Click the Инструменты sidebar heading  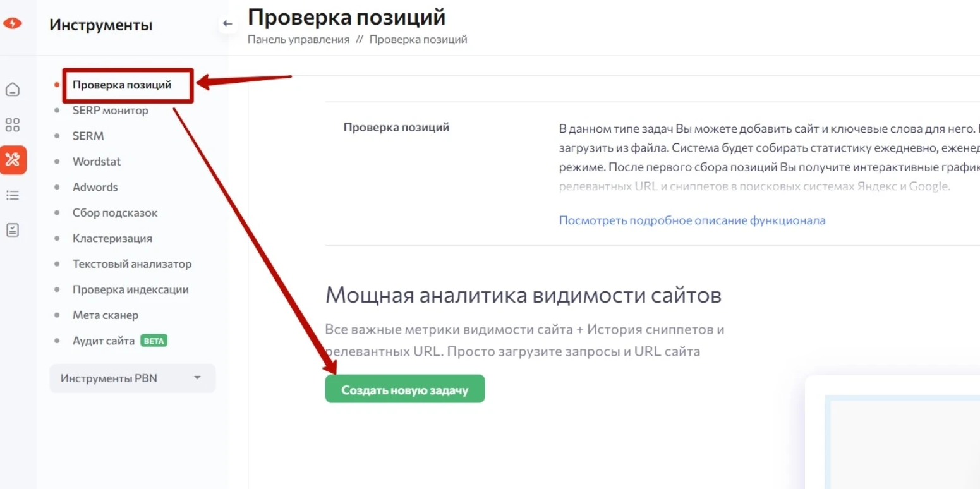[x=101, y=25]
